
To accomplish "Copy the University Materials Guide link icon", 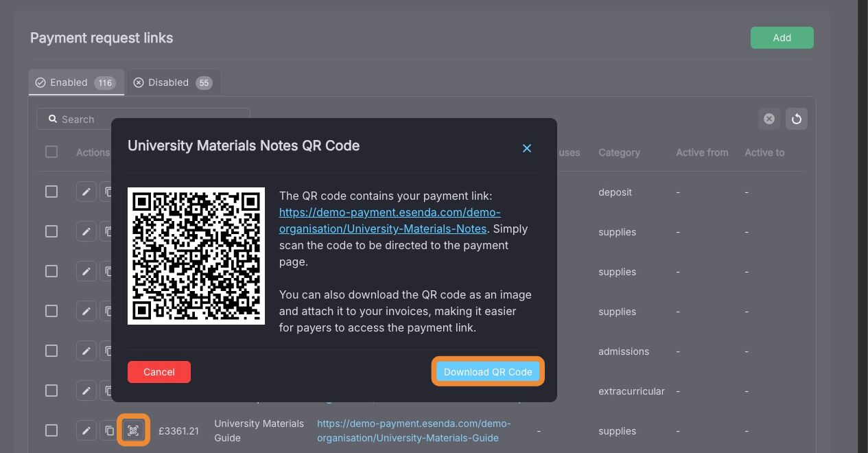I will point(109,430).
